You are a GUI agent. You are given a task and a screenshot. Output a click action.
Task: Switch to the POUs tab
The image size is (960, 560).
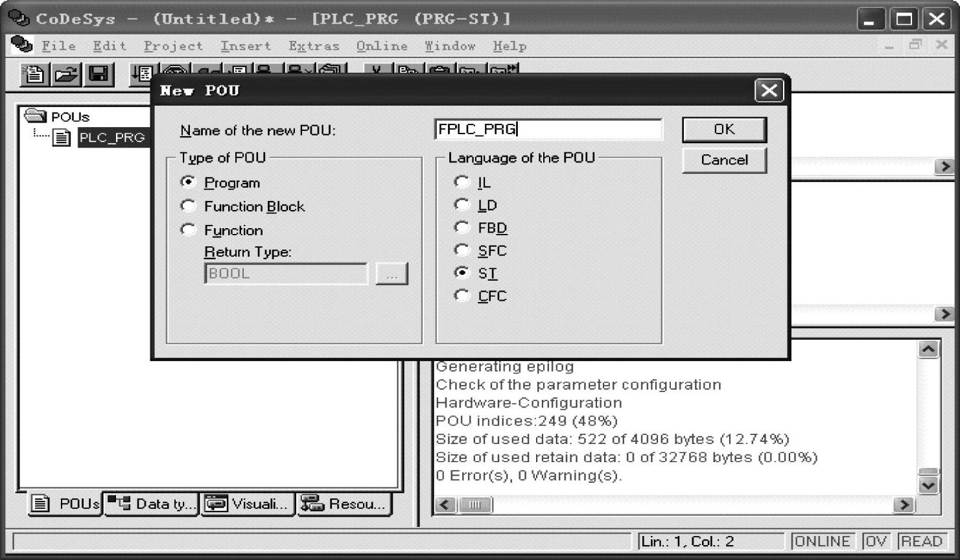point(65,504)
